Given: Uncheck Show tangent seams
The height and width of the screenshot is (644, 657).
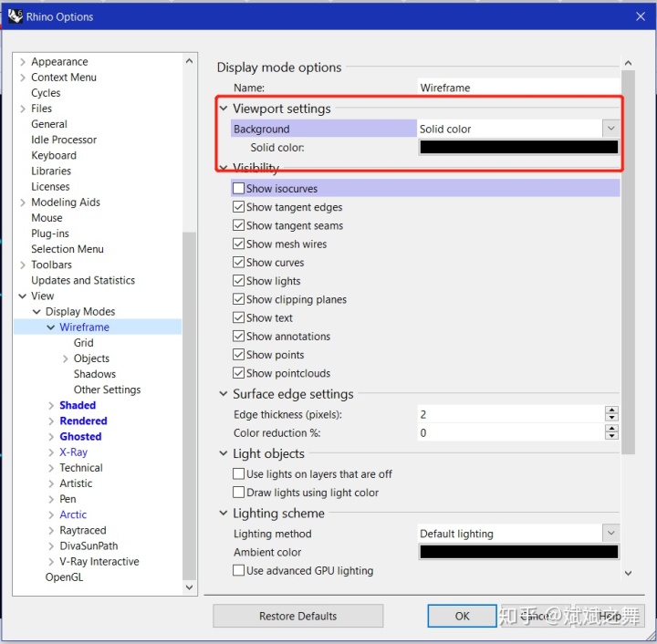Looking at the screenshot, I should (238, 225).
